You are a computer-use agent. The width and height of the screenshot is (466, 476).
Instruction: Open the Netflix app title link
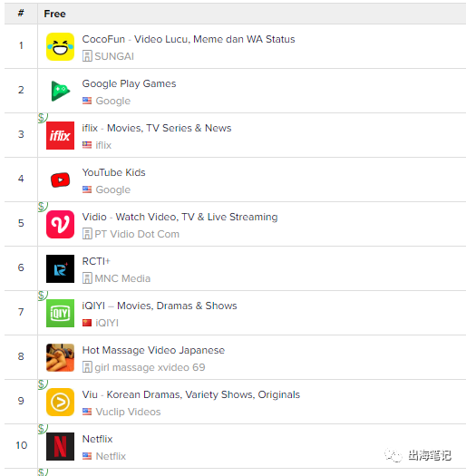click(x=97, y=439)
